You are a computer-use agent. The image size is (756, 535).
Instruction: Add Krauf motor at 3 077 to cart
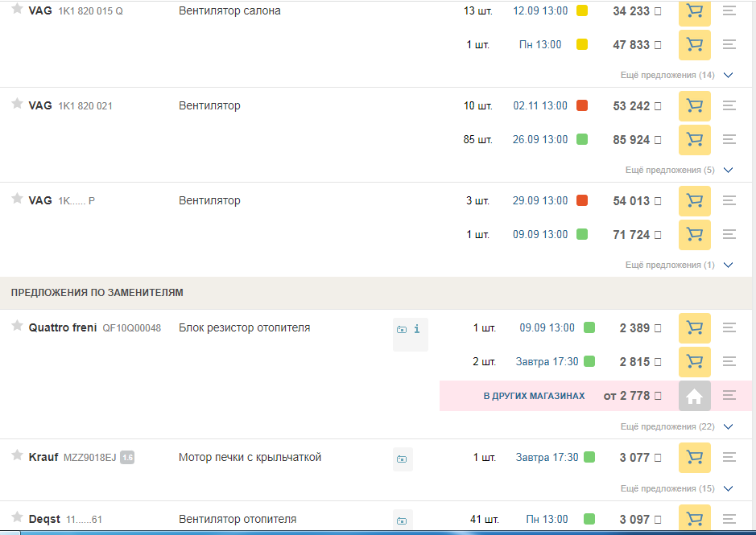tap(694, 458)
